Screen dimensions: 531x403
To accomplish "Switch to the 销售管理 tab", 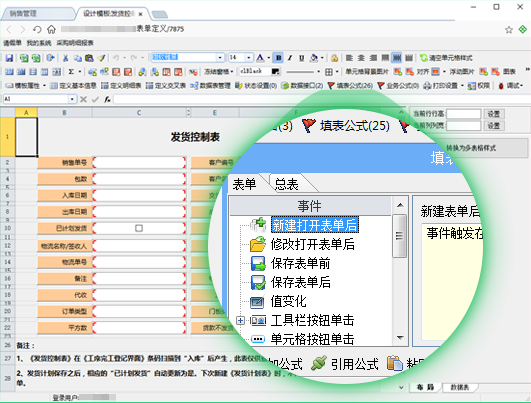I will [23, 14].
